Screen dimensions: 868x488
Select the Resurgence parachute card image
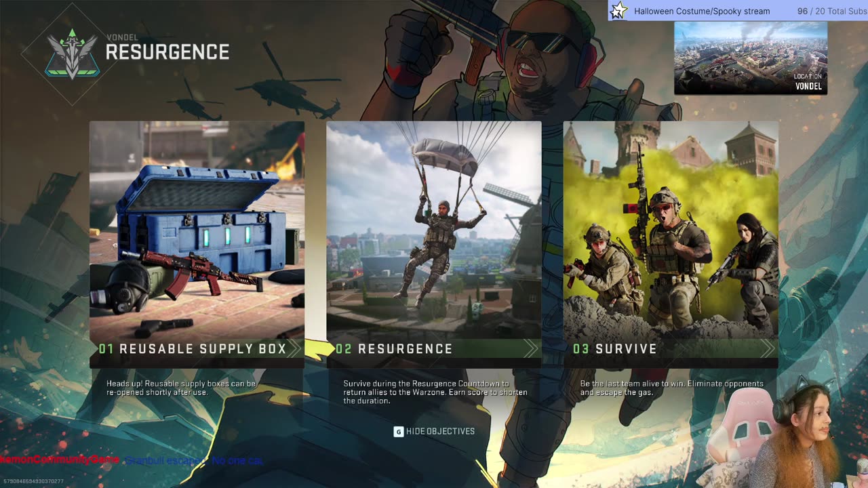click(434, 230)
